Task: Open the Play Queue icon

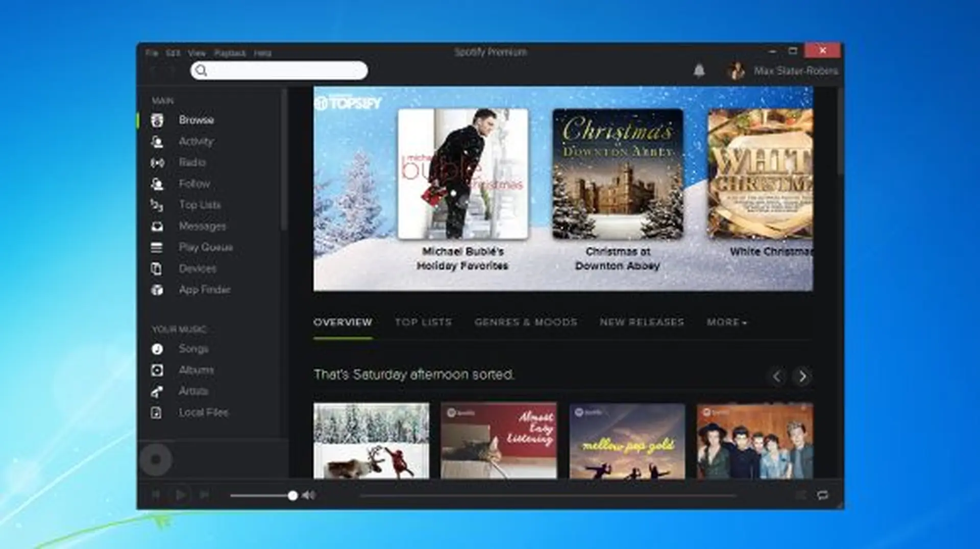Action: (x=157, y=247)
